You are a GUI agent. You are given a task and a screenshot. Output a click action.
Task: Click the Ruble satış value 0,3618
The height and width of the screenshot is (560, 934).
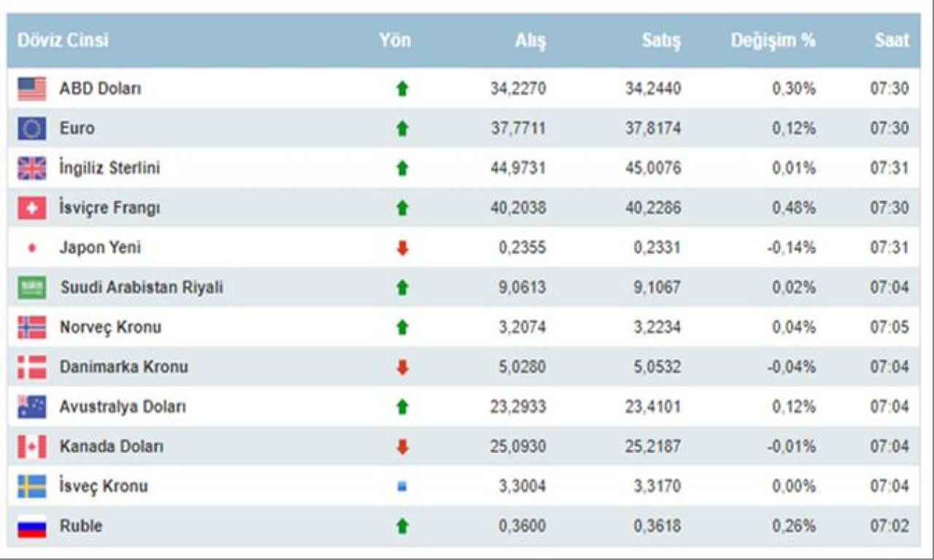[656, 526]
